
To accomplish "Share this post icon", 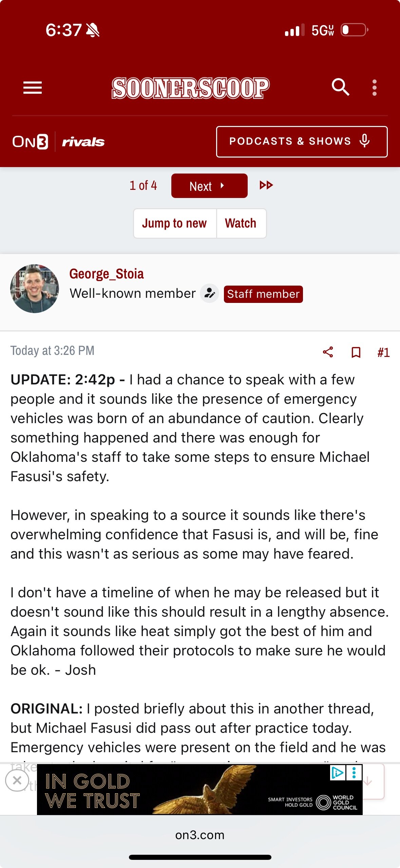I will 328,352.
